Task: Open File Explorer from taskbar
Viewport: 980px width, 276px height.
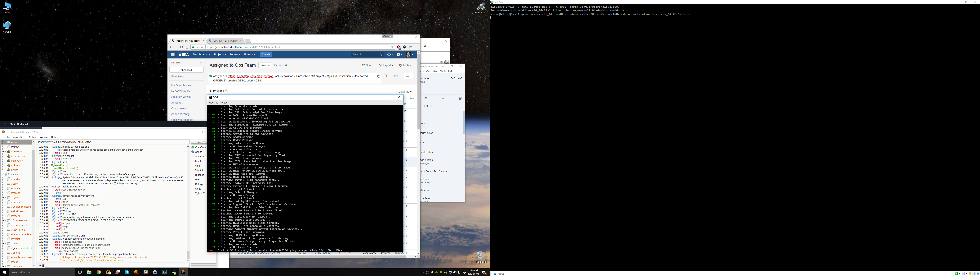Action: (x=89, y=272)
